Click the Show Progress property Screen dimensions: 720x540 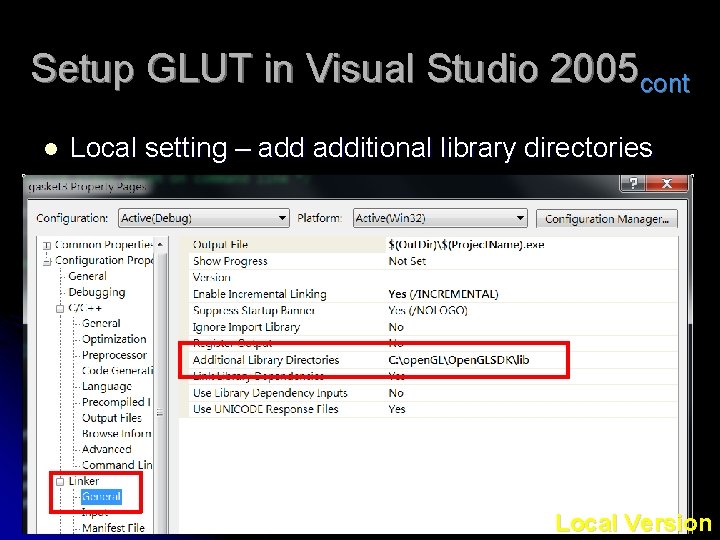(x=230, y=261)
